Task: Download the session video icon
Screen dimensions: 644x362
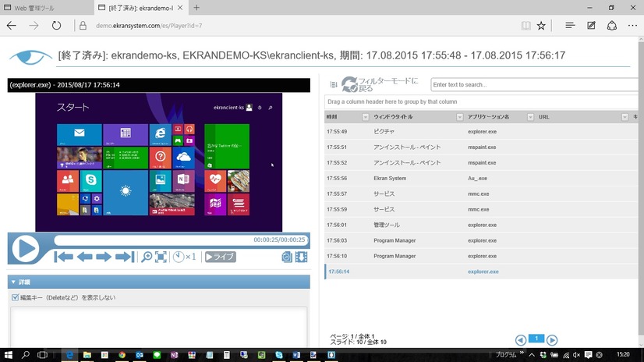Action: tap(301, 257)
